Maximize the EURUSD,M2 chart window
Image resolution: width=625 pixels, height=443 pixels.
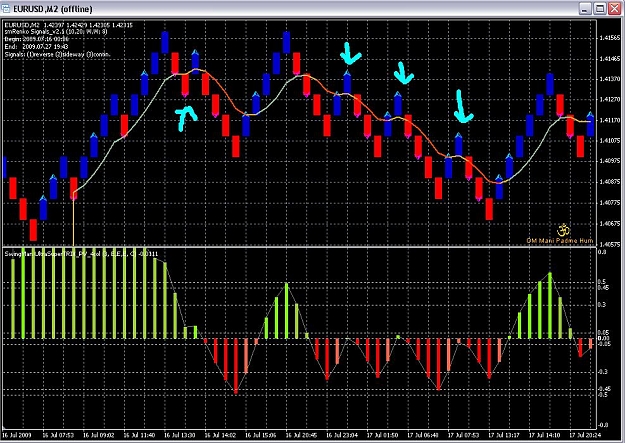tap(599, 8)
